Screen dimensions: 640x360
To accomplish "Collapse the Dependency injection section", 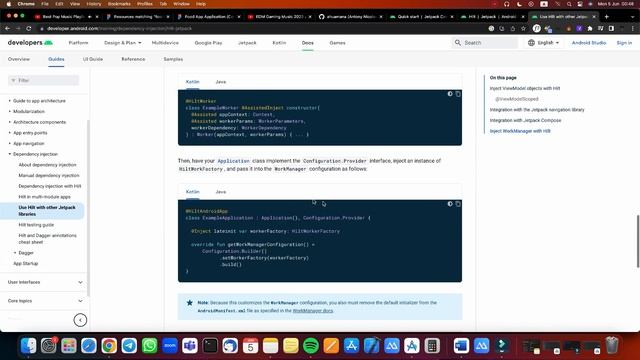I will [10, 154].
